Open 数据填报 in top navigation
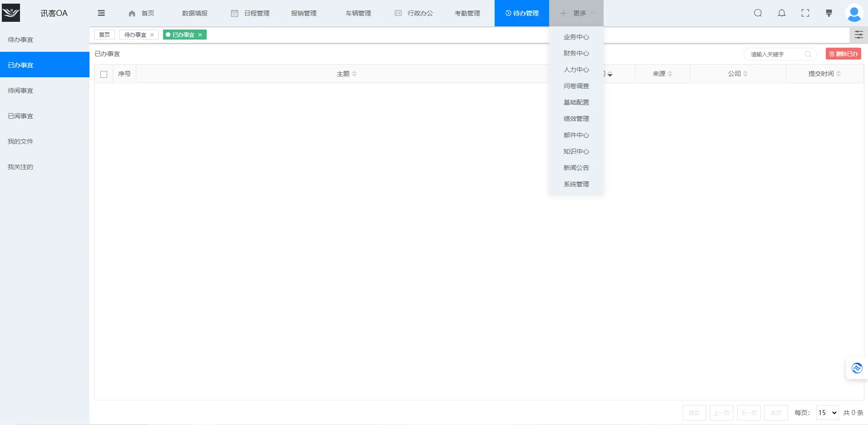868x425 pixels. (195, 13)
